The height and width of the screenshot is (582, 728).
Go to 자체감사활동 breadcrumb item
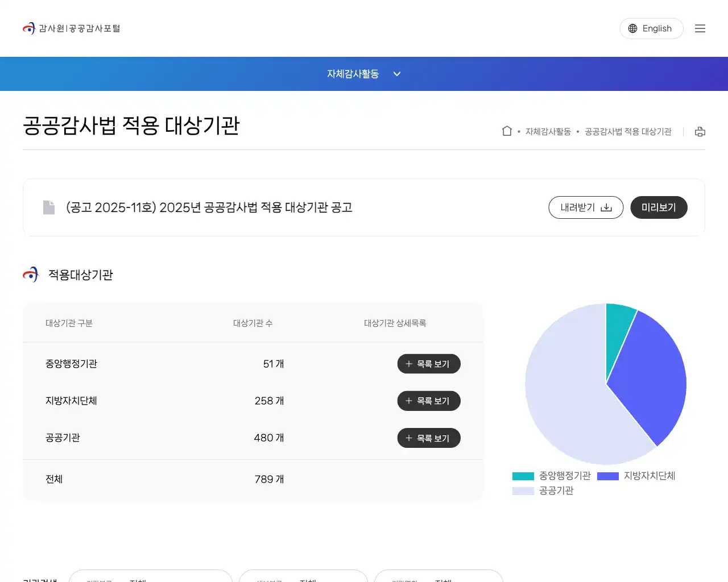(x=548, y=132)
